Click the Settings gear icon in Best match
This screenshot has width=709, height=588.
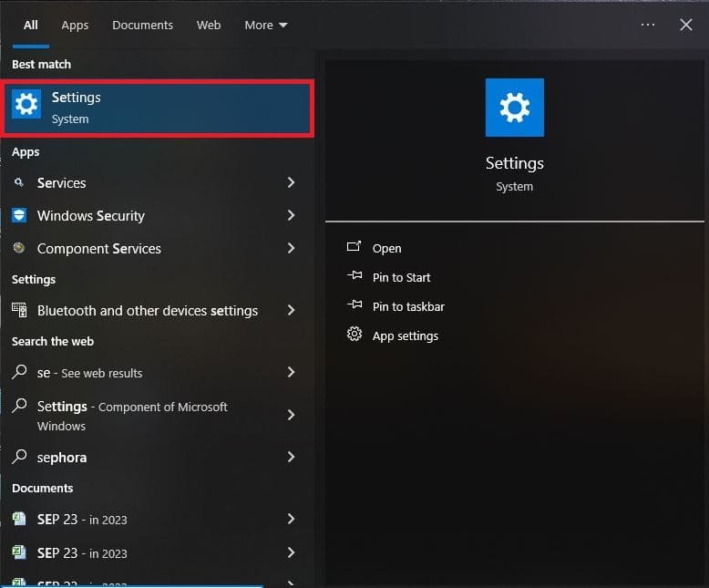(26, 105)
